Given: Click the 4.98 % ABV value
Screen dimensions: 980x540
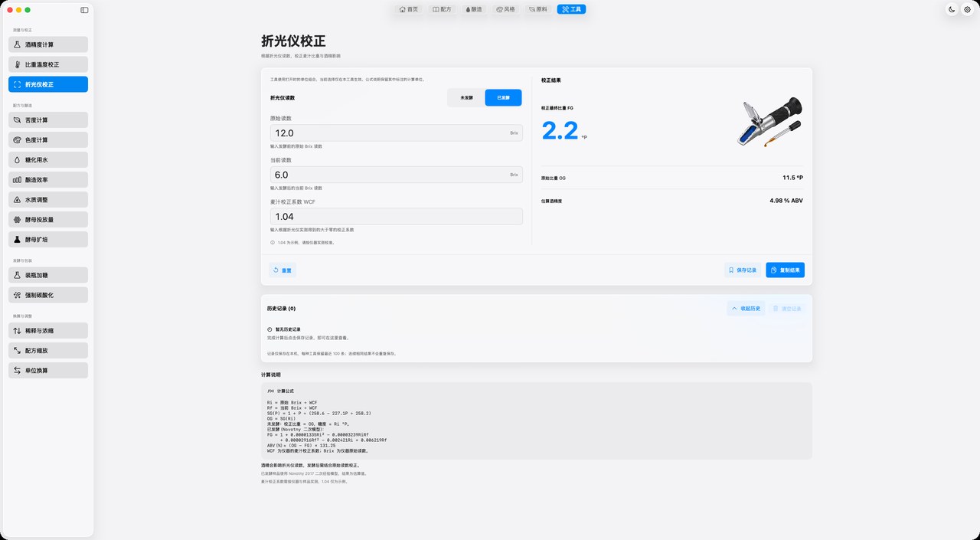Looking at the screenshot, I should [786, 201].
